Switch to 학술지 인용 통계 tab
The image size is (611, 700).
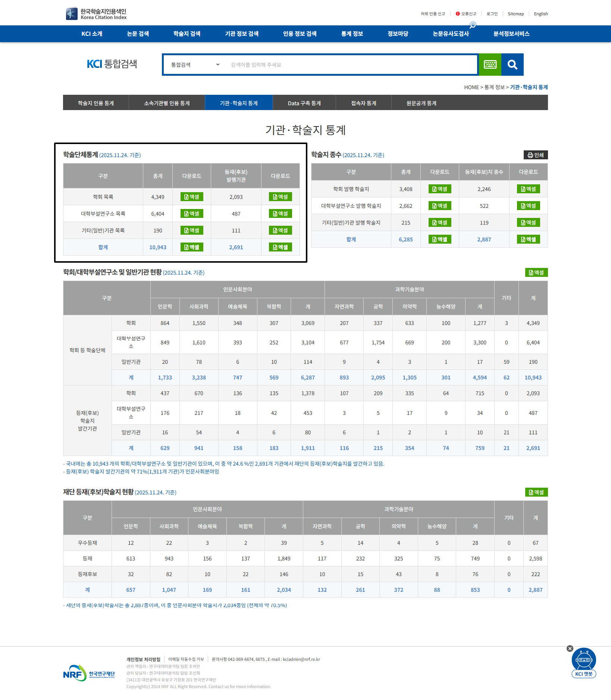[x=96, y=103]
